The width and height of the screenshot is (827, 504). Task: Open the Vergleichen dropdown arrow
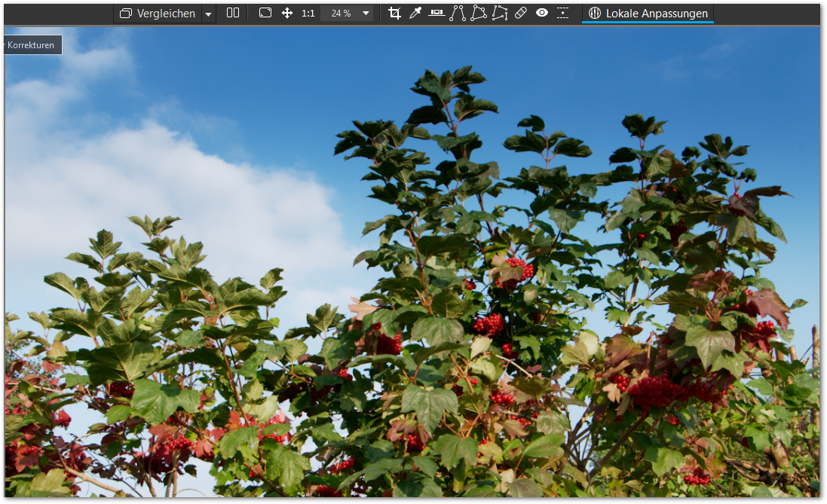(208, 14)
